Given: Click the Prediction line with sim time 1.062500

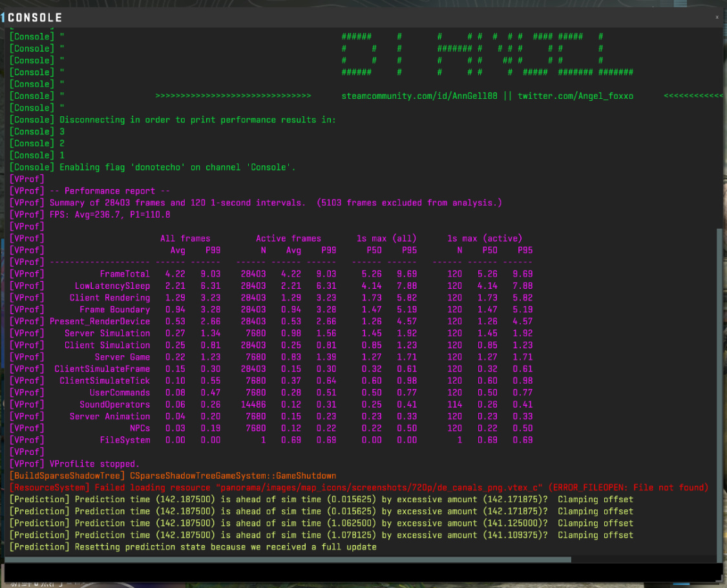Looking at the screenshot, I should (321, 523).
